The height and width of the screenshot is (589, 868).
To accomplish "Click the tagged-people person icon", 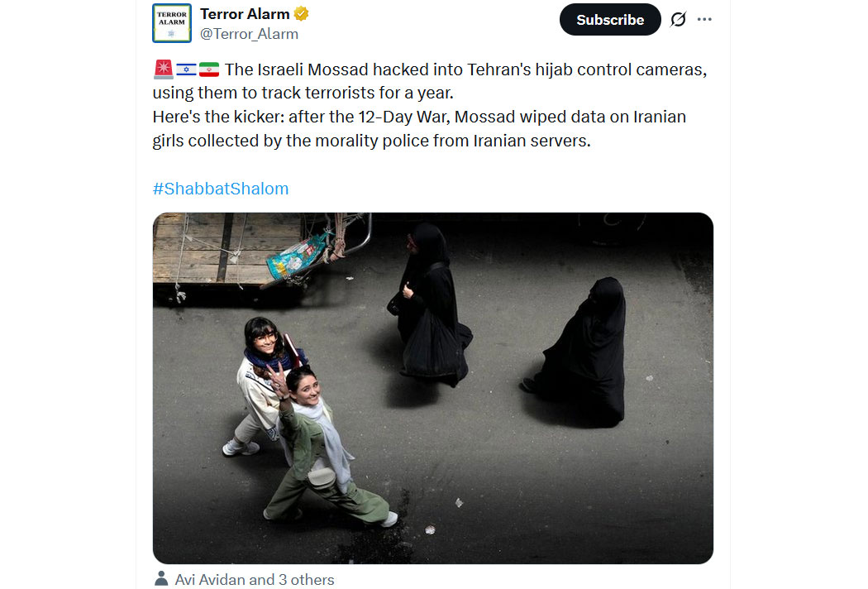I will point(161,578).
